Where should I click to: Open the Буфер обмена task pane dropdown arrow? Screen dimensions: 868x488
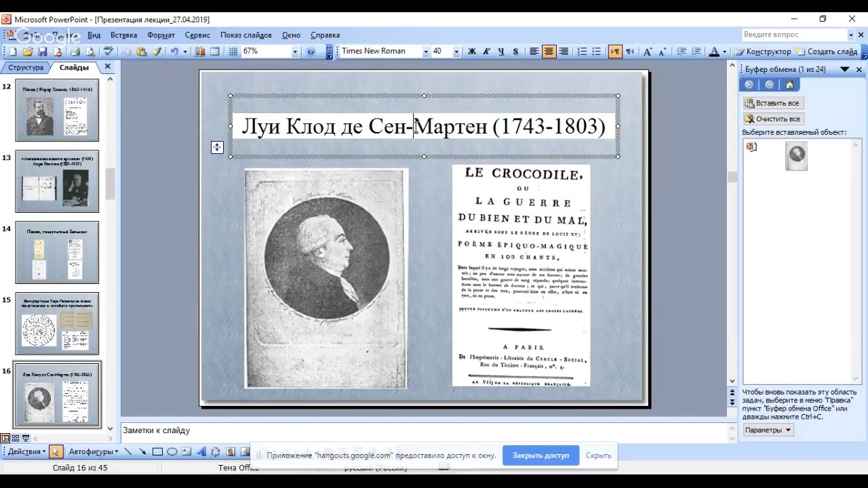click(x=845, y=69)
